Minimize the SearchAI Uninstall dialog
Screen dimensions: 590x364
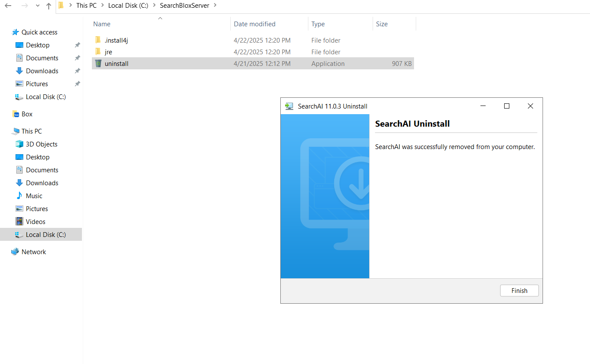[x=483, y=106]
